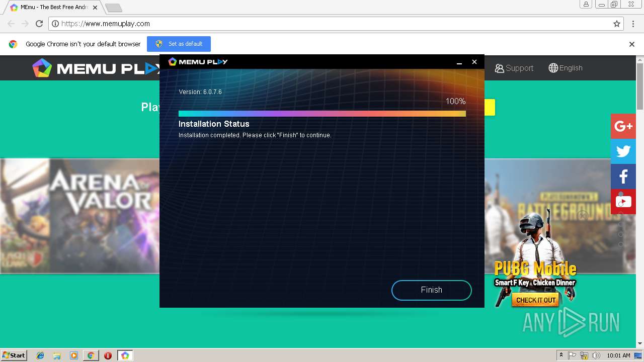Open the volume control in the tray
The image size is (644, 362).
pos(596,355)
